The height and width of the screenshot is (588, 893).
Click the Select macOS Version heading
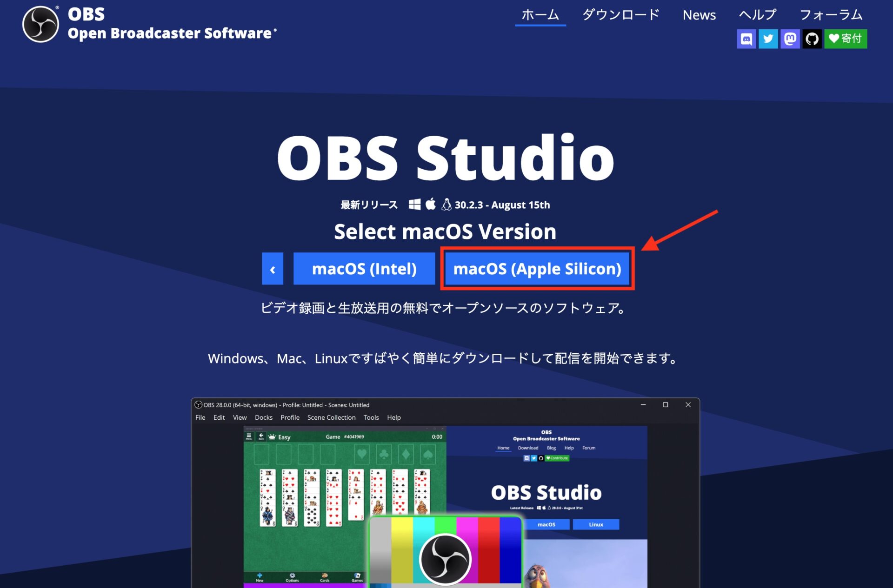click(x=445, y=231)
